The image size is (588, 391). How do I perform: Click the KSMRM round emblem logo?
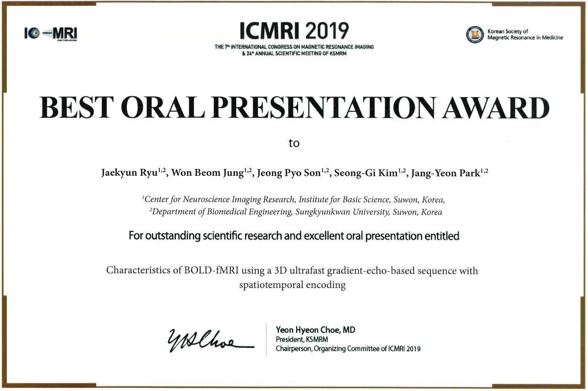(x=475, y=34)
